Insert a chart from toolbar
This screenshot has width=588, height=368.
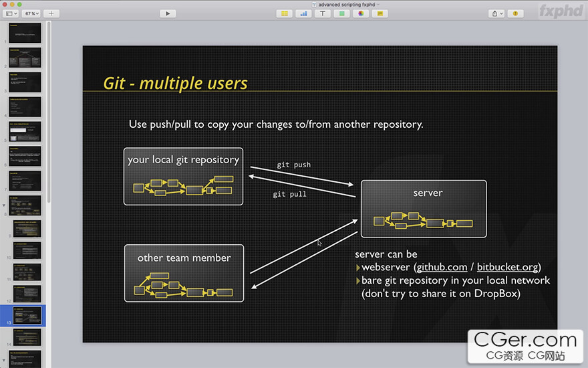click(x=304, y=13)
